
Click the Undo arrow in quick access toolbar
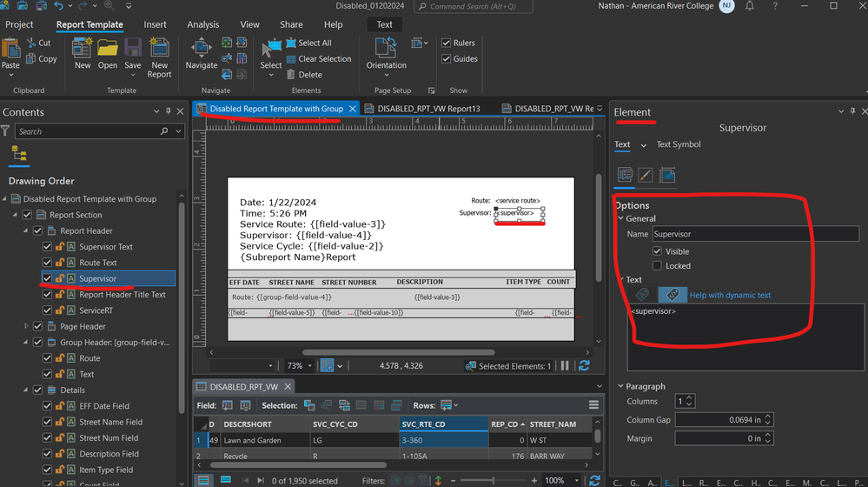click(x=58, y=6)
